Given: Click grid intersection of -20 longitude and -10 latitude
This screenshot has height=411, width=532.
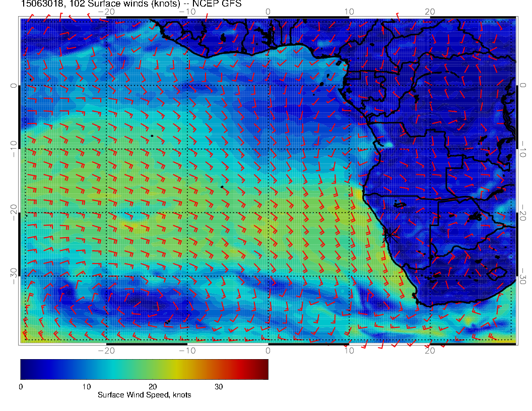Looking at the screenshot, I should [x=106, y=149].
